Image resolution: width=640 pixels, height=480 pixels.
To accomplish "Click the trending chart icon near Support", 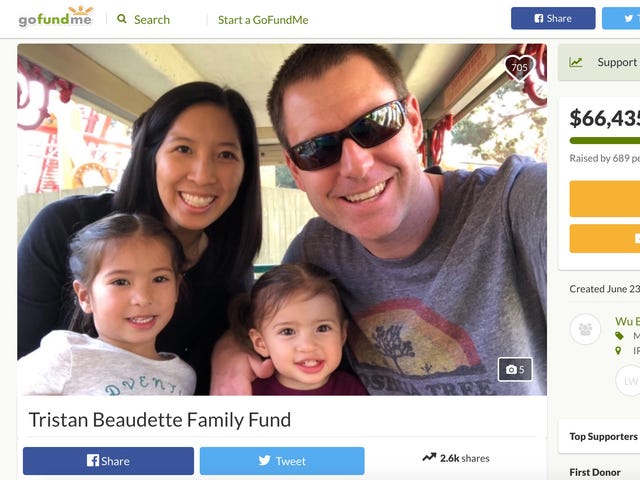I will click(576, 62).
